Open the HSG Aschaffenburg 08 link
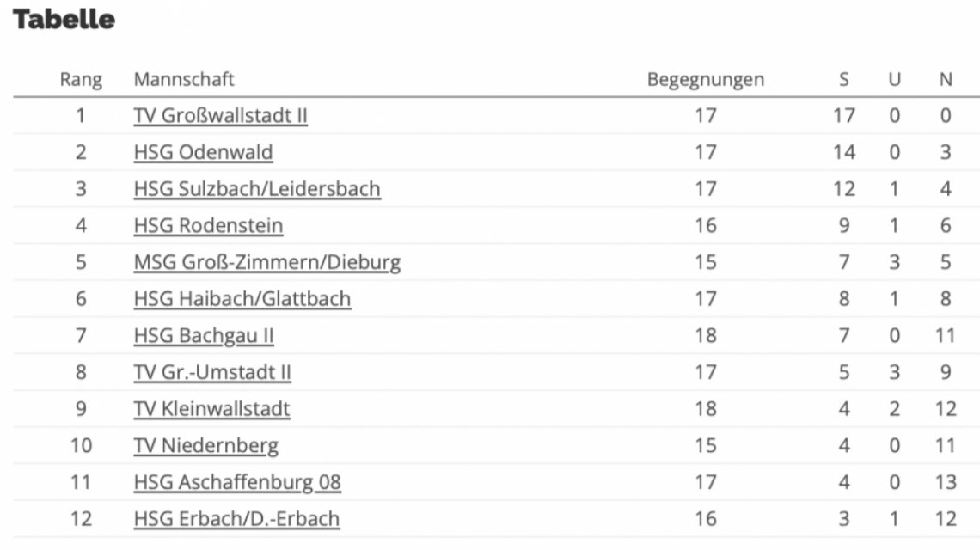This screenshot has width=980, height=550. 237,483
